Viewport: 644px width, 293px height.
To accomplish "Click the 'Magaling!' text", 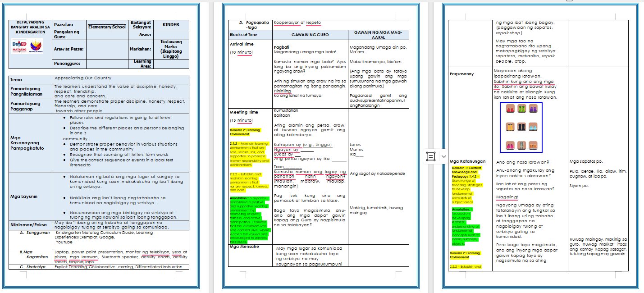I will point(507,197).
